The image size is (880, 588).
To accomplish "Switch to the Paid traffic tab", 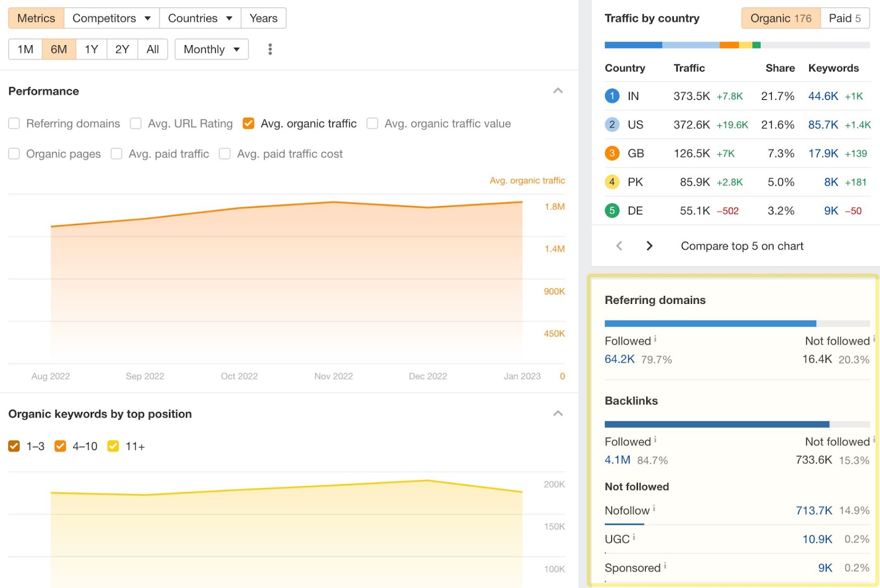I will 845,18.
